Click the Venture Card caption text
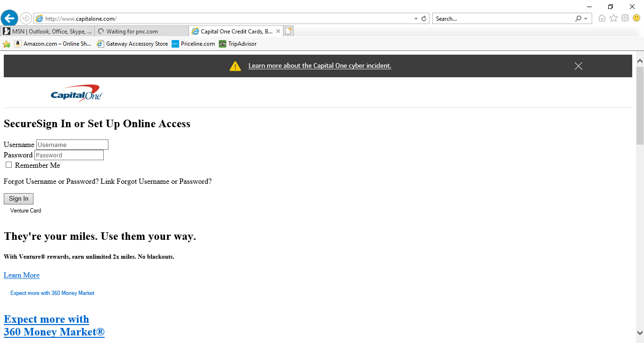This screenshot has height=343, width=644. point(25,211)
